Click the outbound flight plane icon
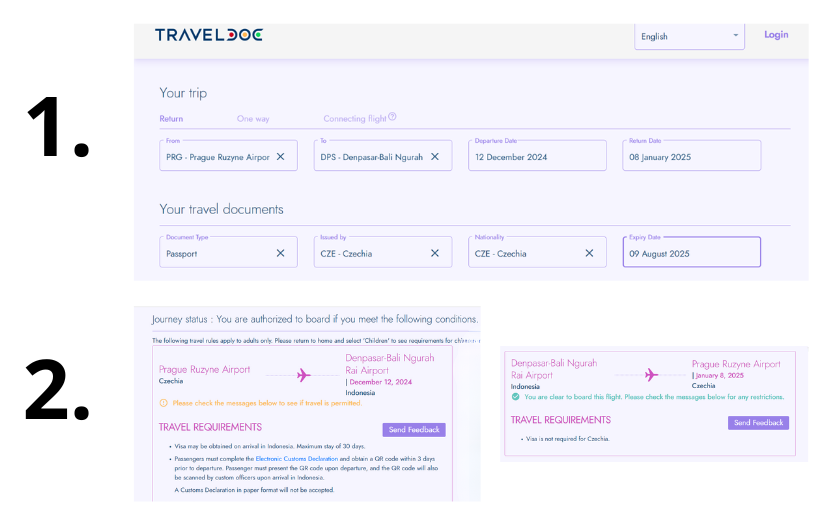 tap(304, 375)
